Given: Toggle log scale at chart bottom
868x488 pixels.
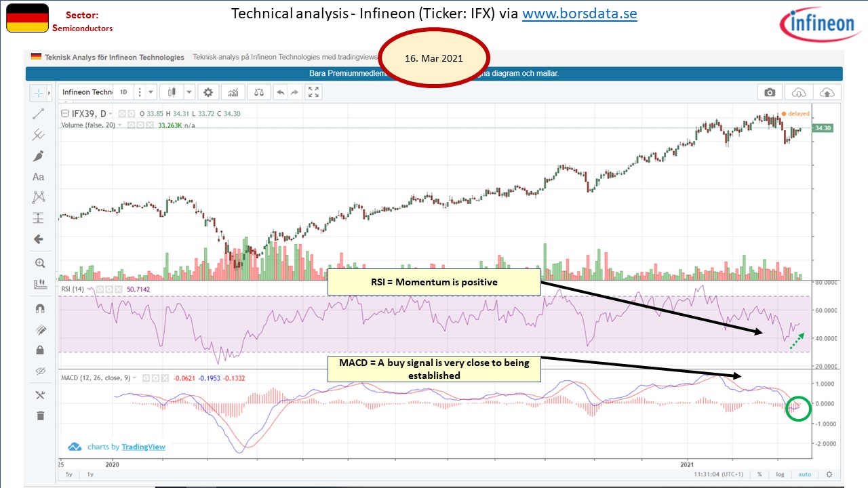Looking at the screenshot, I should pyautogui.click(x=781, y=474).
